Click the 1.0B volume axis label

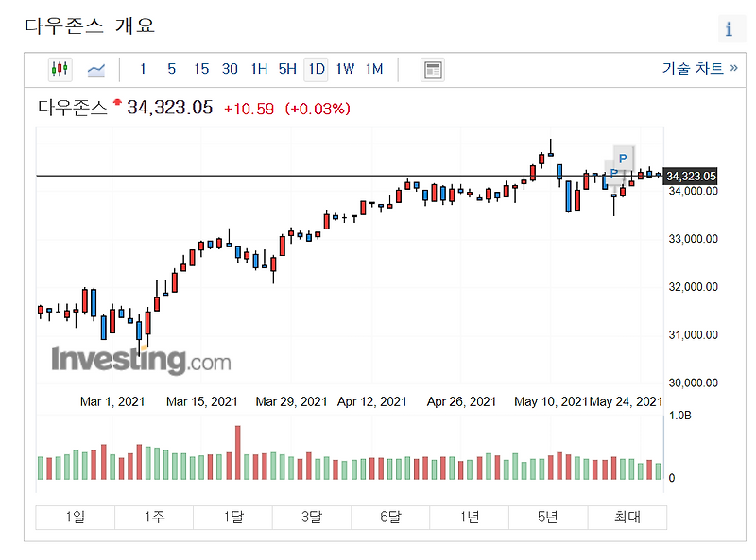tap(679, 416)
